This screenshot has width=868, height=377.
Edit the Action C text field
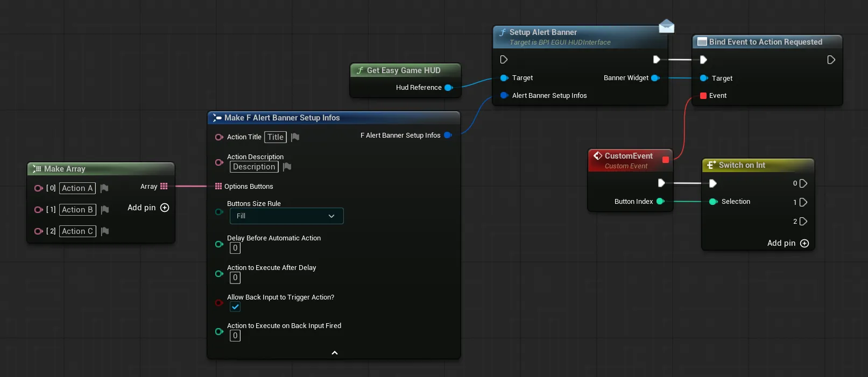coord(77,231)
